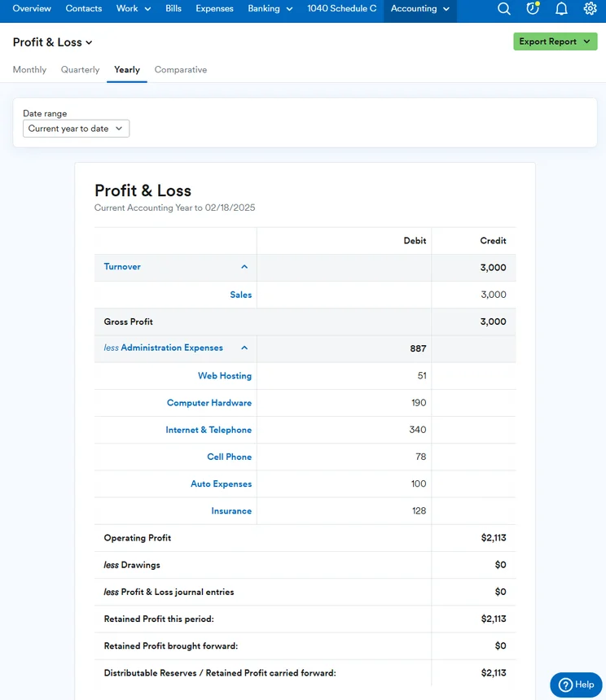Viewport: 606px width, 700px height.
Task: Click the Sales credit value 3,000
Action: [x=494, y=295]
